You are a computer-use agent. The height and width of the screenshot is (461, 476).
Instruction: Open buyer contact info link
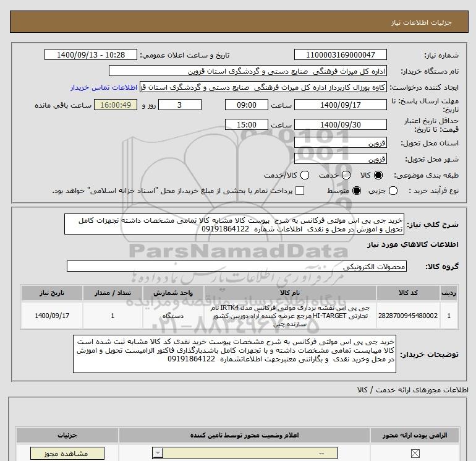pyautogui.click(x=104, y=87)
